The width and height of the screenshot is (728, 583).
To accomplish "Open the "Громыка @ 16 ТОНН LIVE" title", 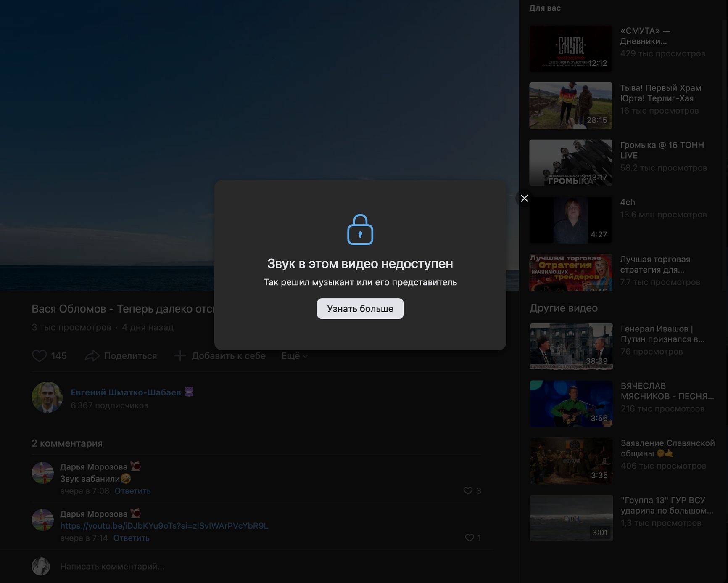I will click(x=662, y=150).
